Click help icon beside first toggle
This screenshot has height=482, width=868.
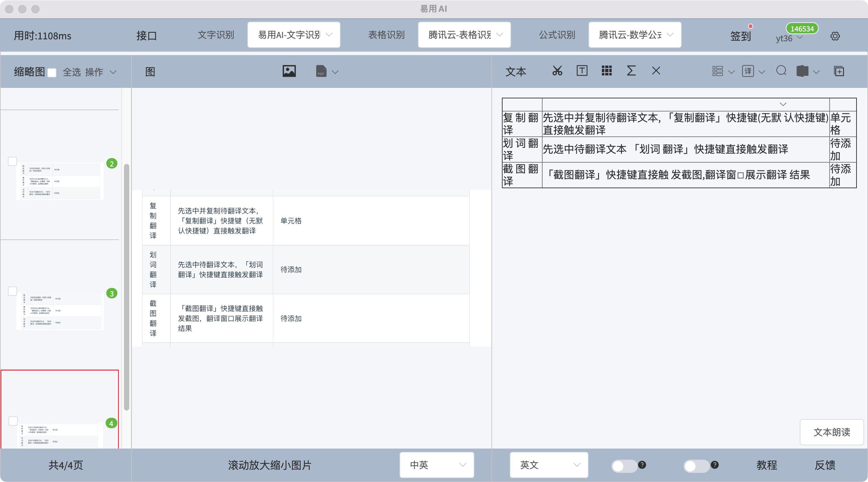(642, 465)
